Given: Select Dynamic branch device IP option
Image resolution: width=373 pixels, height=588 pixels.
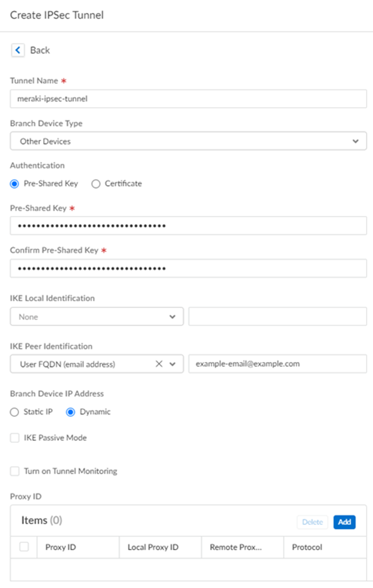Looking at the screenshot, I should tap(71, 412).
